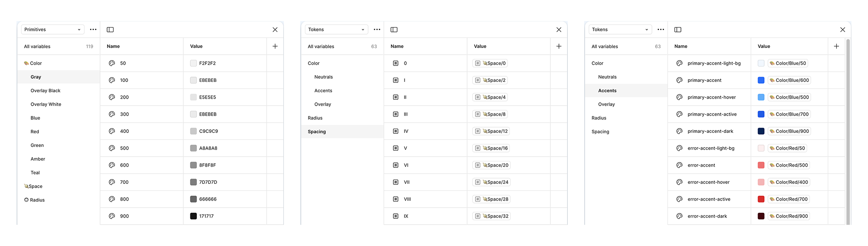Screen dimensions: 868x246
Task: Open the more options menu in the right Tokens panel
Action: [661, 29]
